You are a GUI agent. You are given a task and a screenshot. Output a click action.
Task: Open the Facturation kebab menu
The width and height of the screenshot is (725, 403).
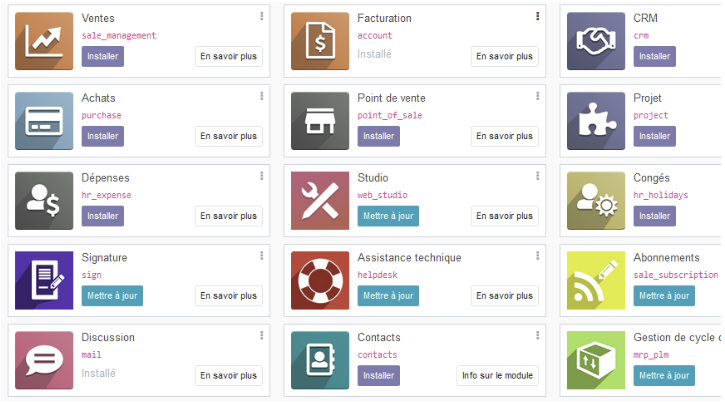(x=537, y=17)
